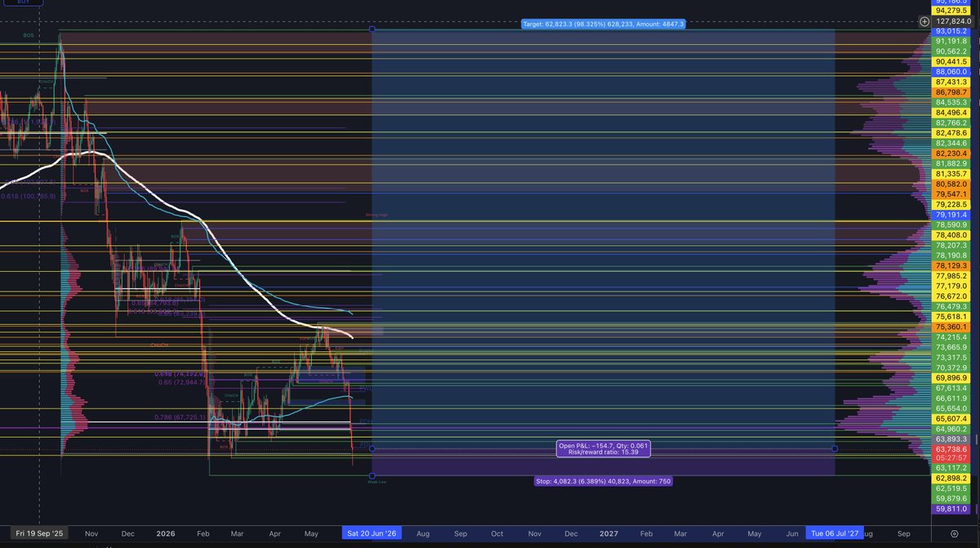Image resolution: width=980 pixels, height=548 pixels.
Task: Click the 76,672.0 yellow price label
Action: 951,296
